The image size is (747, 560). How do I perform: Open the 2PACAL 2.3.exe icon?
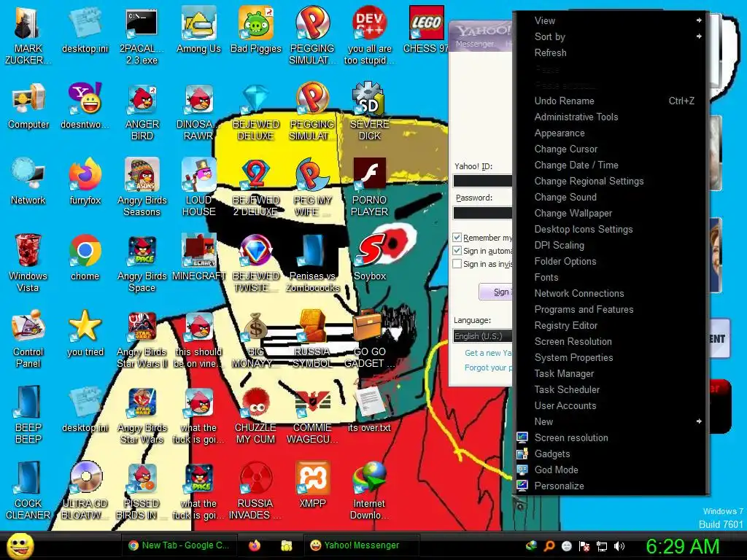point(142,36)
